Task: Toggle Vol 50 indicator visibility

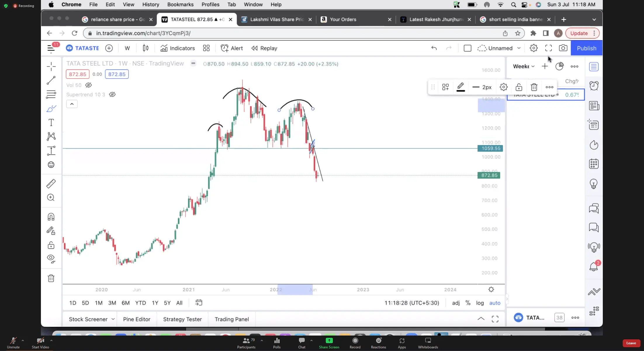Action: click(89, 85)
